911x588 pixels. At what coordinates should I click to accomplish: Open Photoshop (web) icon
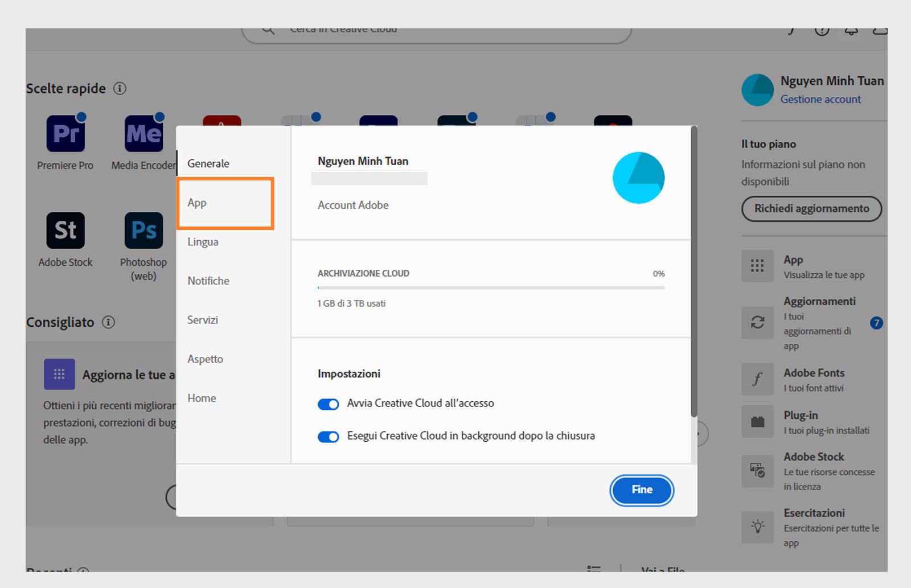(x=142, y=231)
